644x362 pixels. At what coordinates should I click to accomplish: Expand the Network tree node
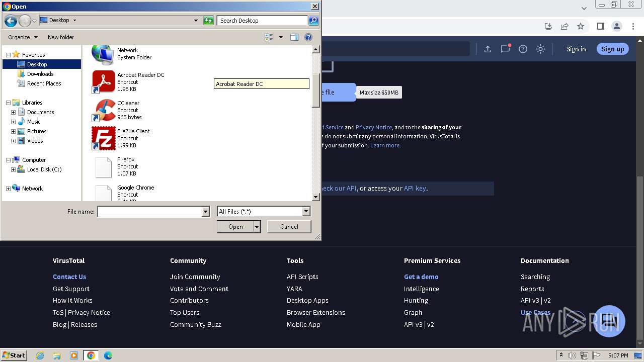(x=8, y=189)
